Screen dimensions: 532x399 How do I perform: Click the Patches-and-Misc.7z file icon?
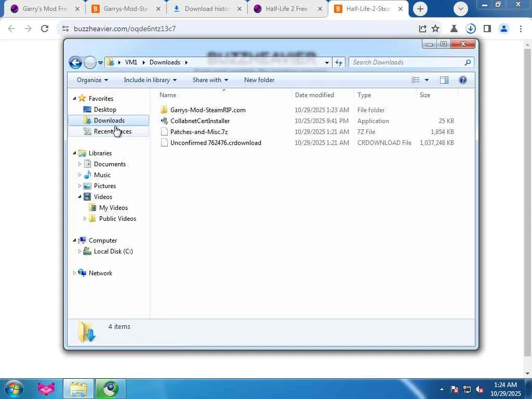164,131
